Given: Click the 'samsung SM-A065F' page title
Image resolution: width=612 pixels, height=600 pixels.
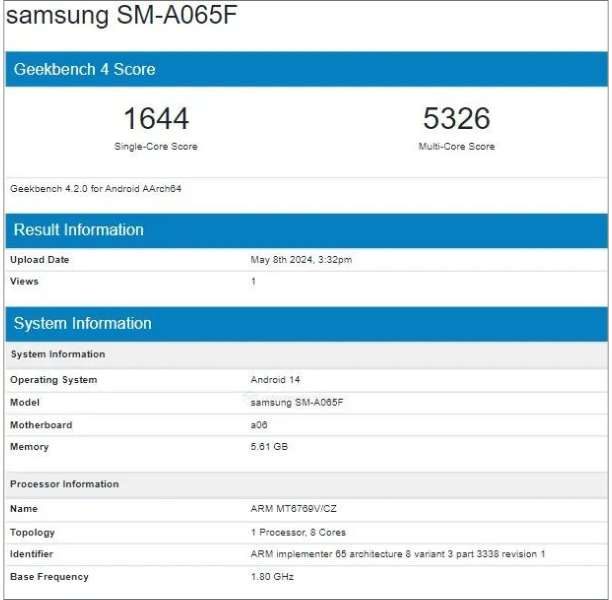Looking at the screenshot, I should coord(122,16).
